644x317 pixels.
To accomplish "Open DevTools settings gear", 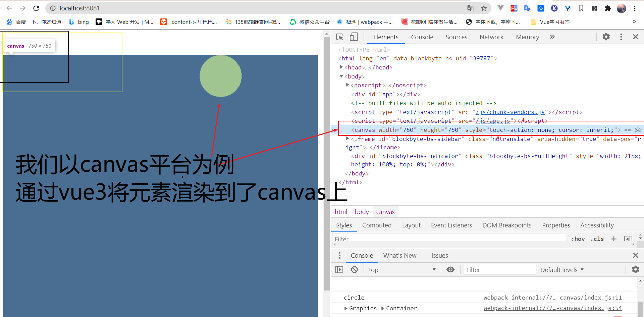I will pos(606,37).
